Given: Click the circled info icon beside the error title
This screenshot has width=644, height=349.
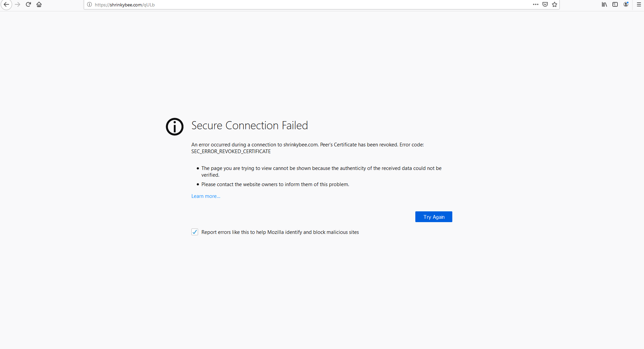Looking at the screenshot, I should coord(174,127).
